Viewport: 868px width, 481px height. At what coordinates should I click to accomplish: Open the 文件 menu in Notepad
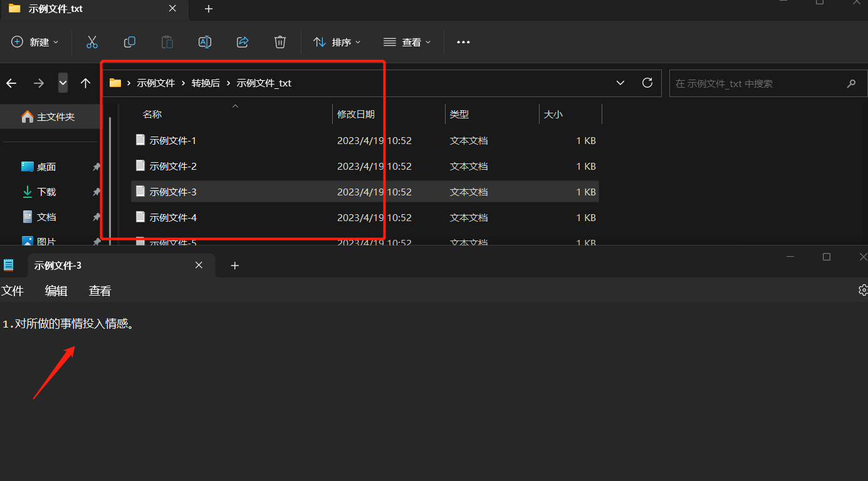[x=13, y=290]
